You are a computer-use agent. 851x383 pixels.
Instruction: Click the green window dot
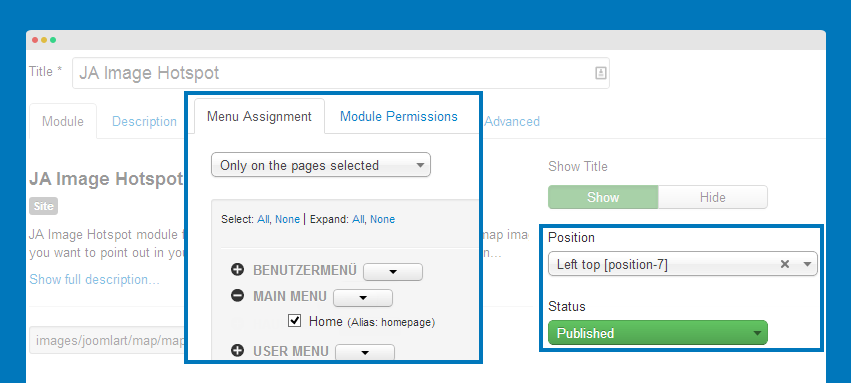(53, 40)
